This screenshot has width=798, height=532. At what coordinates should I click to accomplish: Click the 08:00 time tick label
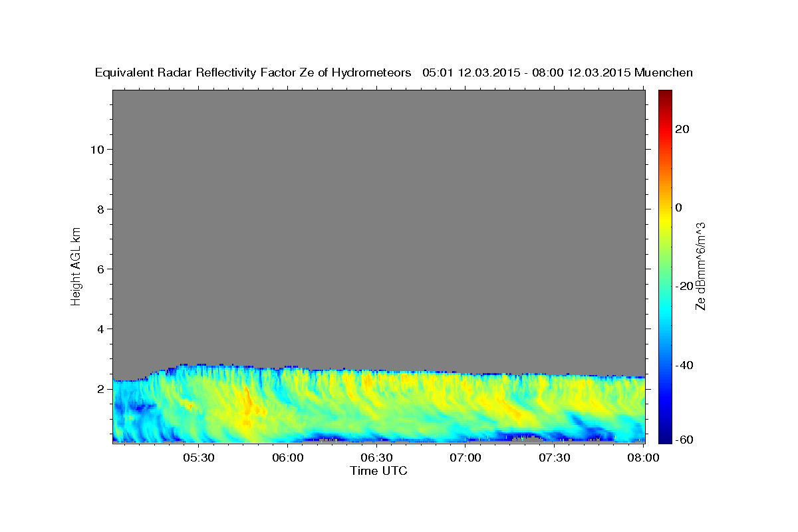click(642, 458)
